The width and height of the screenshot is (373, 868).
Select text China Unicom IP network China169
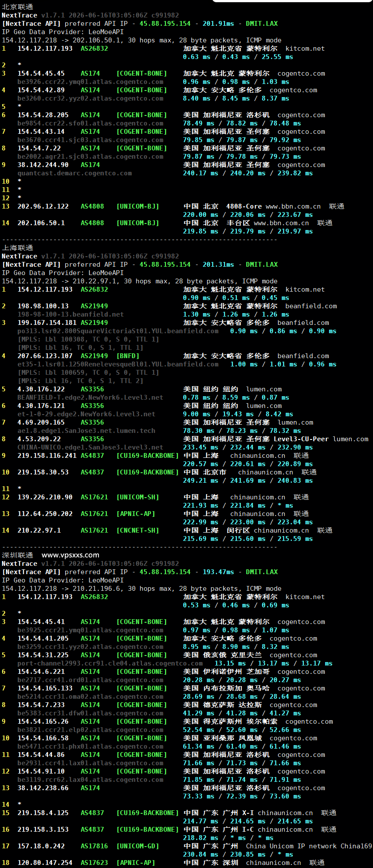tap(309, 846)
